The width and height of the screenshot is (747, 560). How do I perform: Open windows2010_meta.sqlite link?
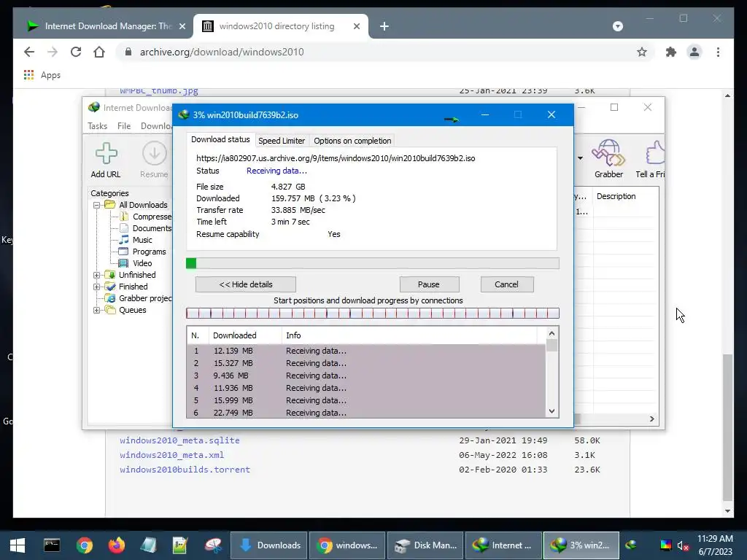[179, 440]
